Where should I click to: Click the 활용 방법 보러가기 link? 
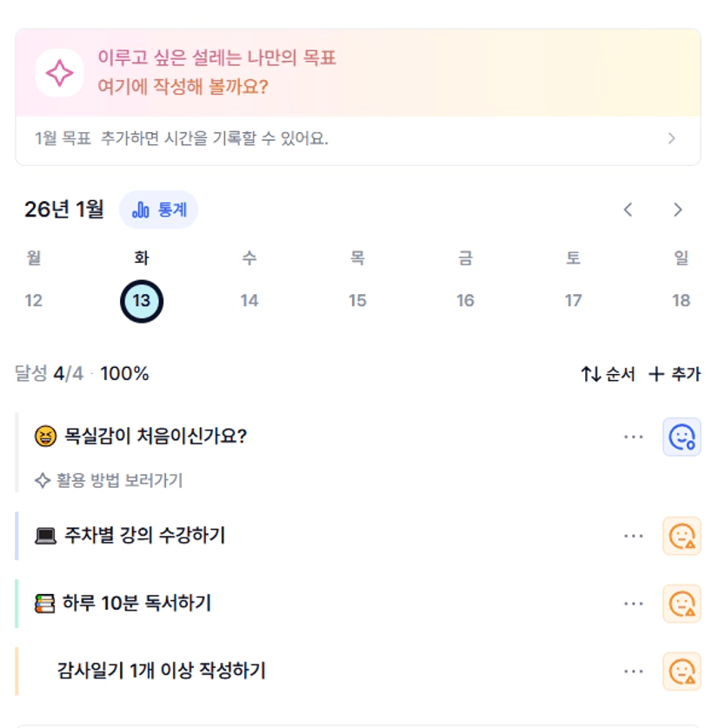click(109, 480)
